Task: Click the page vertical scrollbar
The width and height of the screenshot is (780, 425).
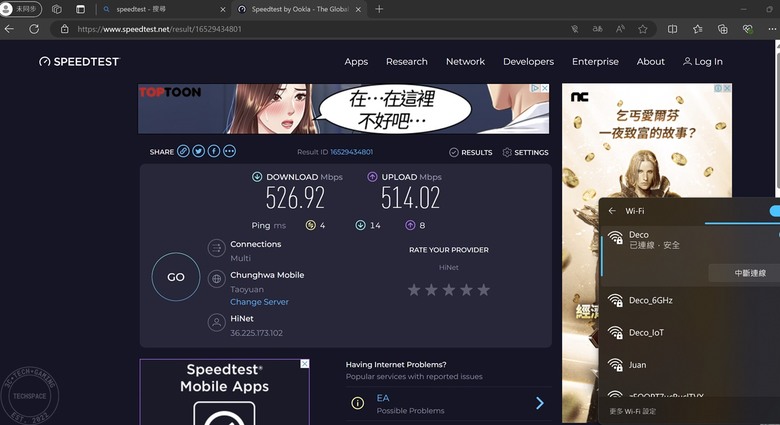Action: (x=778, y=119)
